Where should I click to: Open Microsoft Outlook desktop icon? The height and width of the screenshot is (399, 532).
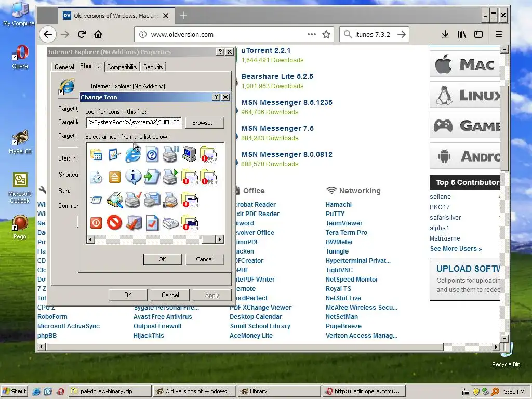click(x=20, y=188)
